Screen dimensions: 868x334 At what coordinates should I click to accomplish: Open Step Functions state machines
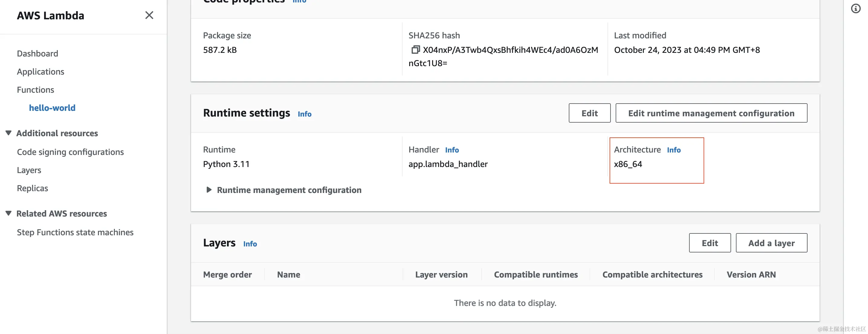[75, 232]
